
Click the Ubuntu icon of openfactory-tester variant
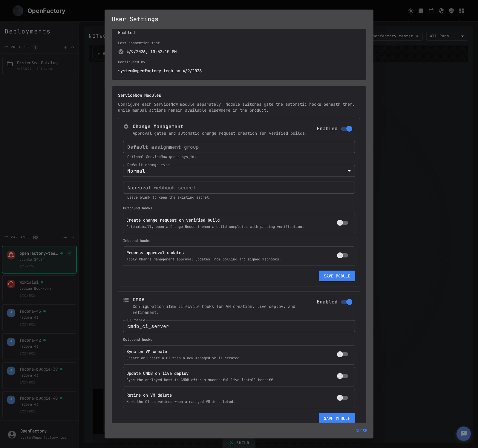coord(11,255)
